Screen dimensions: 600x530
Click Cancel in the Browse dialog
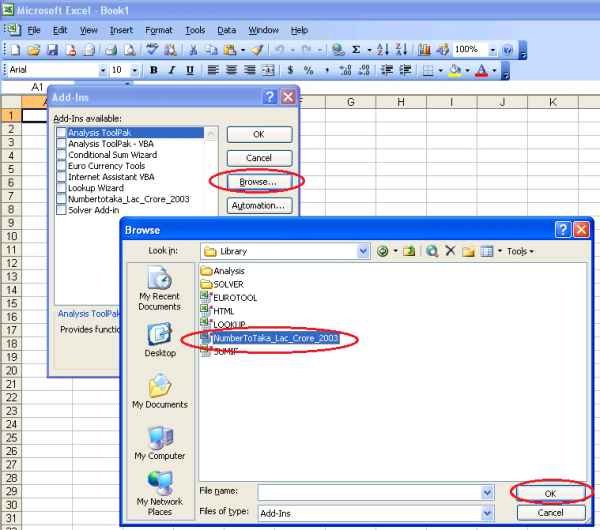click(551, 513)
